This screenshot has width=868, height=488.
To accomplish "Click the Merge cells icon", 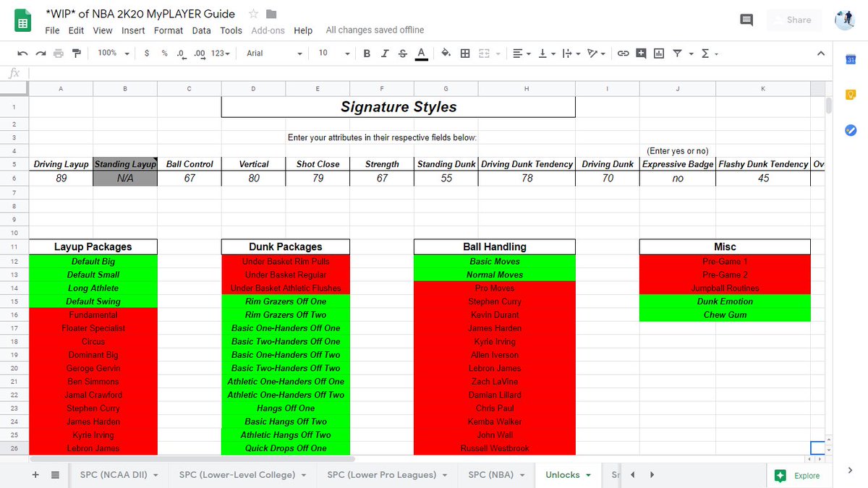I will tap(483, 53).
